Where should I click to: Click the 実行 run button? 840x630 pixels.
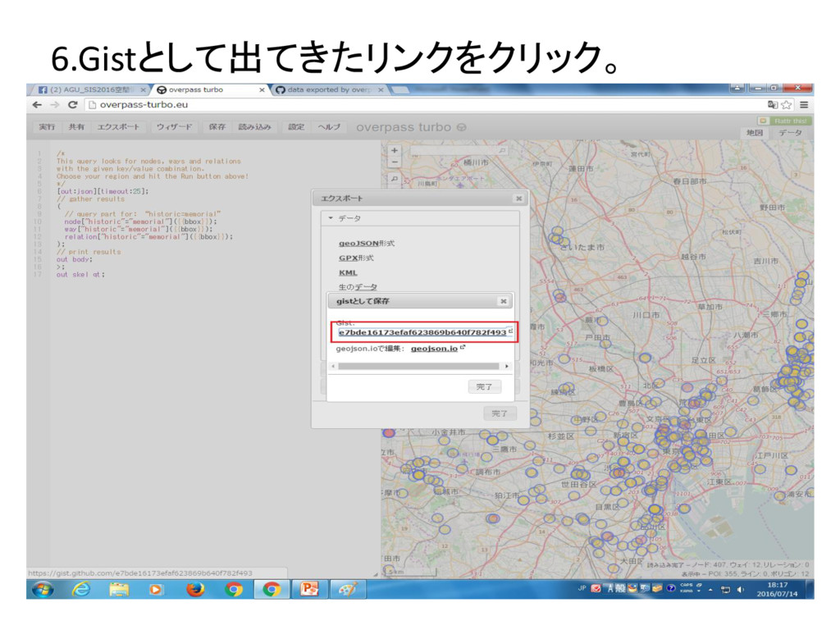point(47,127)
